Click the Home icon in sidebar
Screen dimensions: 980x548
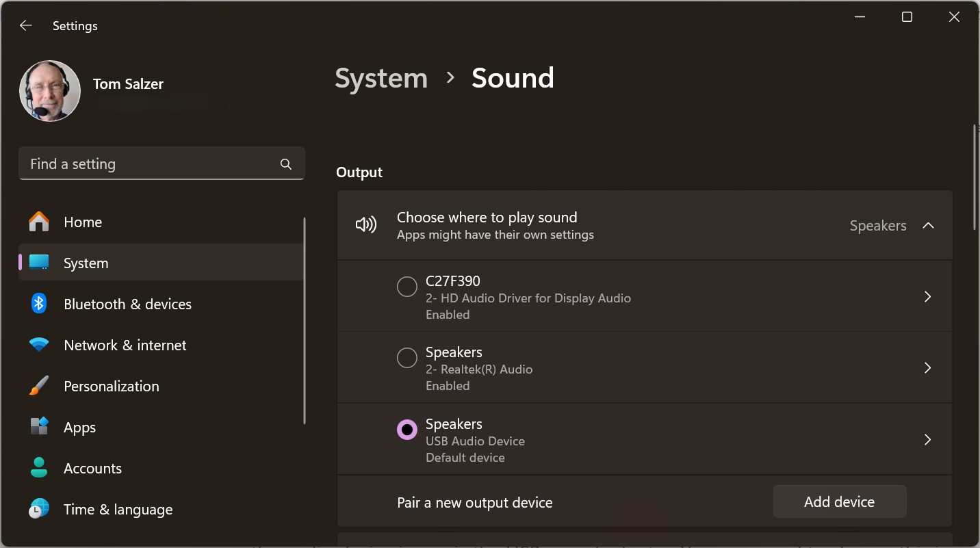tap(39, 222)
